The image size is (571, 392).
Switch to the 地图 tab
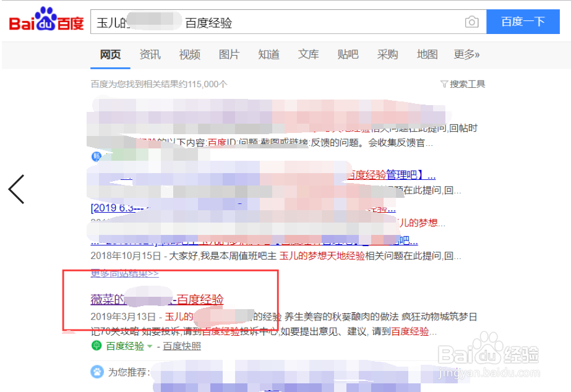tap(427, 54)
